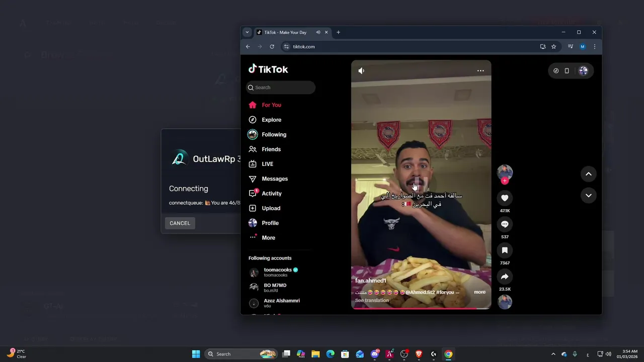Image resolution: width=644 pixels, height=362 pixels.
Task: Open the weather widget showing 21°C
Action: 17,354
